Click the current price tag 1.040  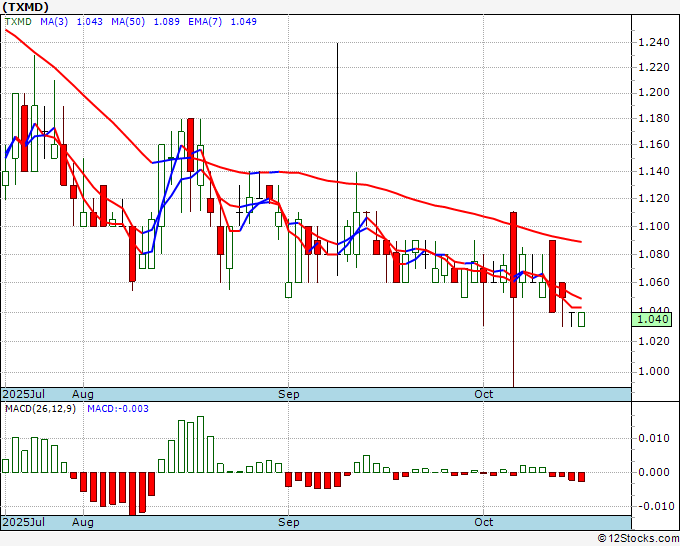tap(652, 320)
